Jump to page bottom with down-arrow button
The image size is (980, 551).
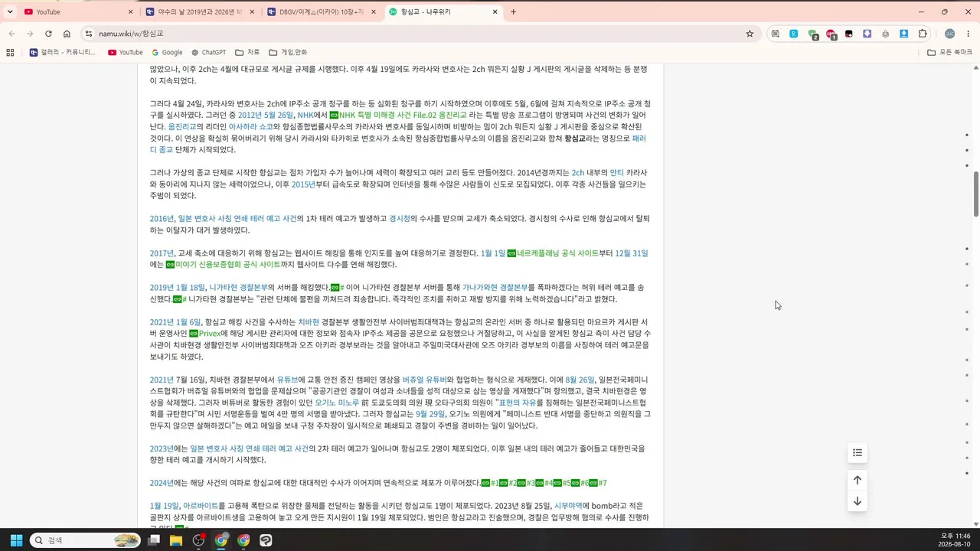pos(857,501)
